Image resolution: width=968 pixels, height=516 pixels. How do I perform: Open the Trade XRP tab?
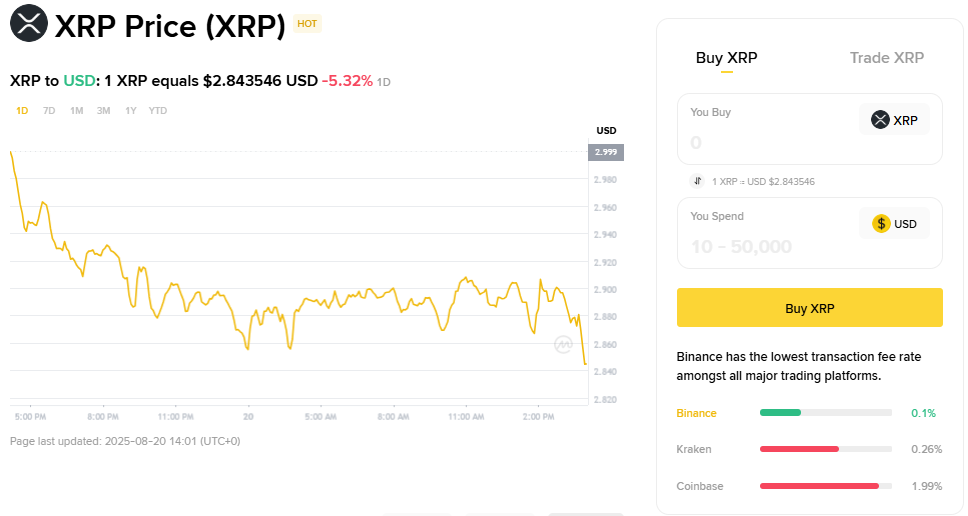pyautogui.click(x=887, y=57)
